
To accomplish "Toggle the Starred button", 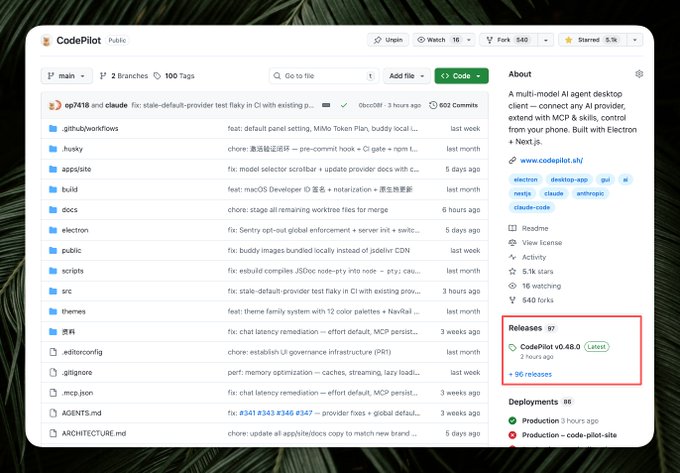I will click(x=592, y=40).
